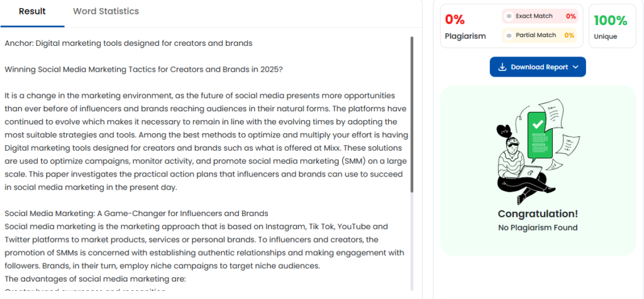Click the Partial Match yellow badge
This screenshot has height=299, width=644.
click(539, 35)
